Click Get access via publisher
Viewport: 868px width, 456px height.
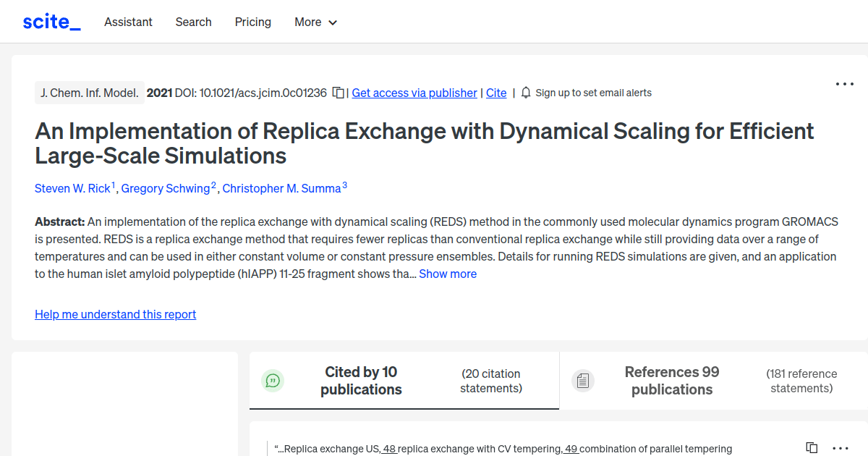414,93
